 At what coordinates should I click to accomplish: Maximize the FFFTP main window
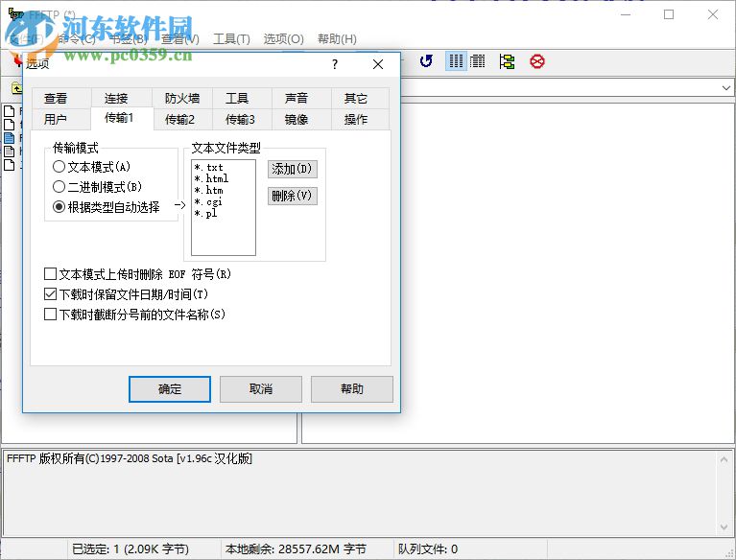pos(669,14)
